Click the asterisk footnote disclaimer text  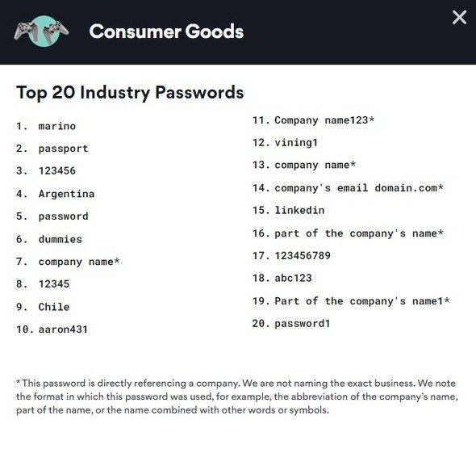pos(236,397)
